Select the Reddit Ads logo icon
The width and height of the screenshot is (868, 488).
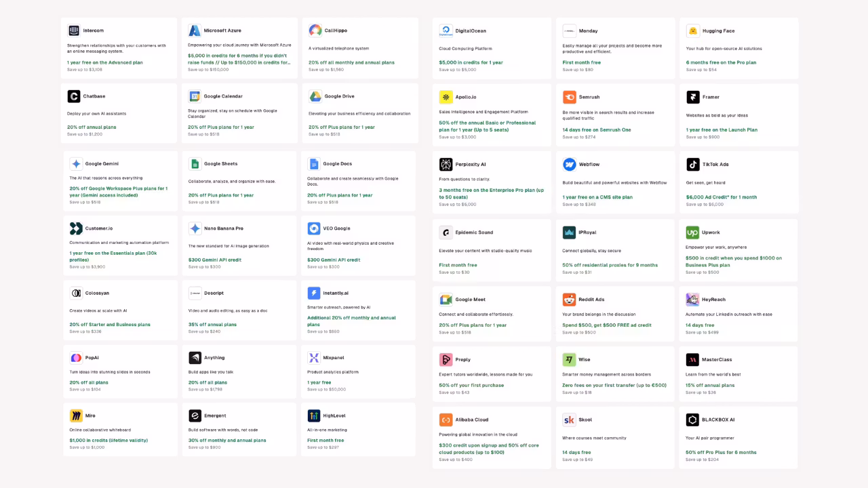point(569,300)
